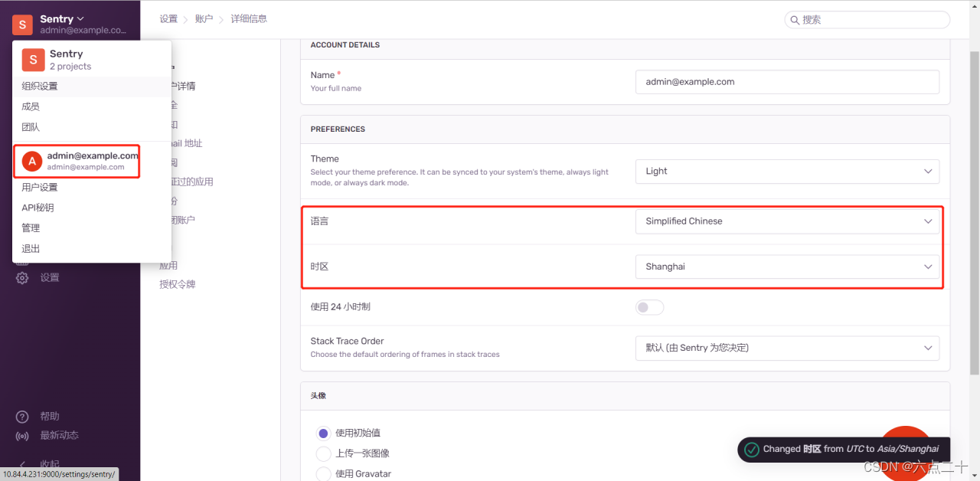Open the Stack Trace Order dropdown
Image resolution: width=980 pixels, height=481 pixels.
click(786, 348)
